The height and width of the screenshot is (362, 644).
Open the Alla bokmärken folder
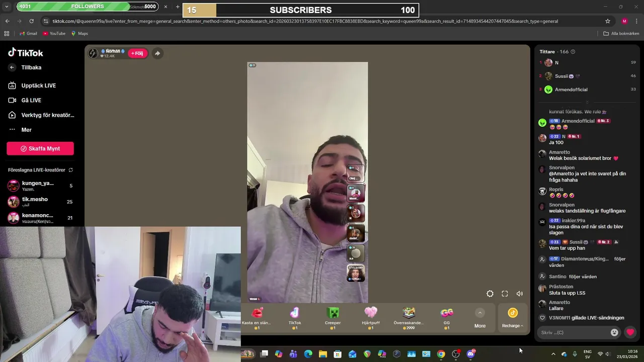click(621, 34)
